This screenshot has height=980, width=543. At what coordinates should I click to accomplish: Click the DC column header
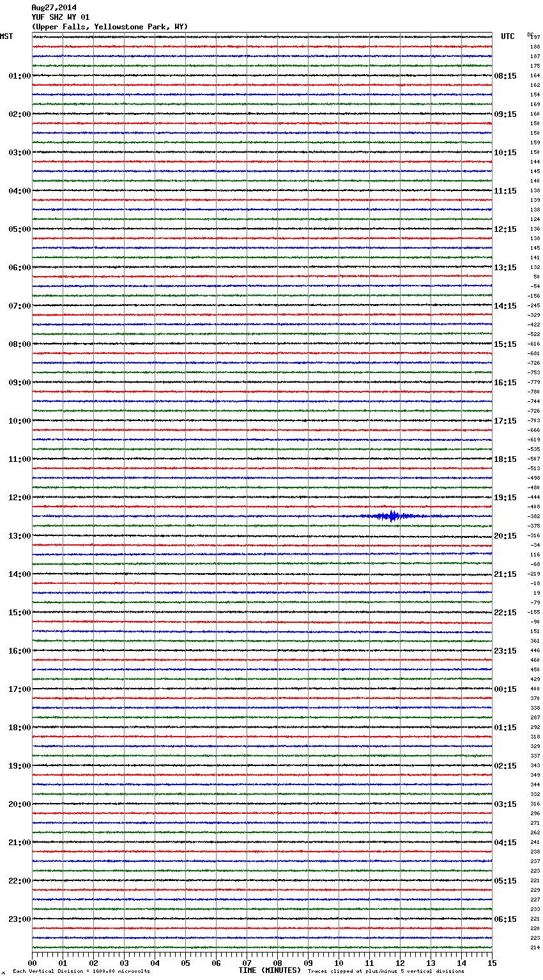pos(530,34)
